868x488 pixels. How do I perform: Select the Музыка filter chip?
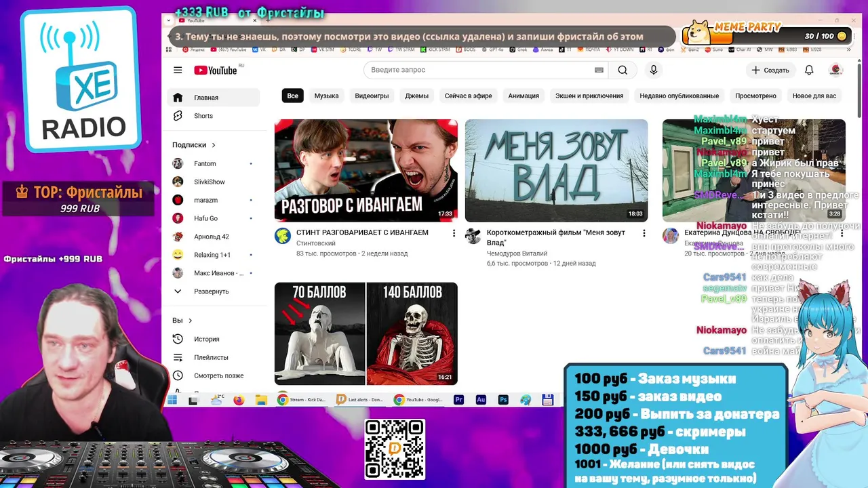click(x=326, y=96)
